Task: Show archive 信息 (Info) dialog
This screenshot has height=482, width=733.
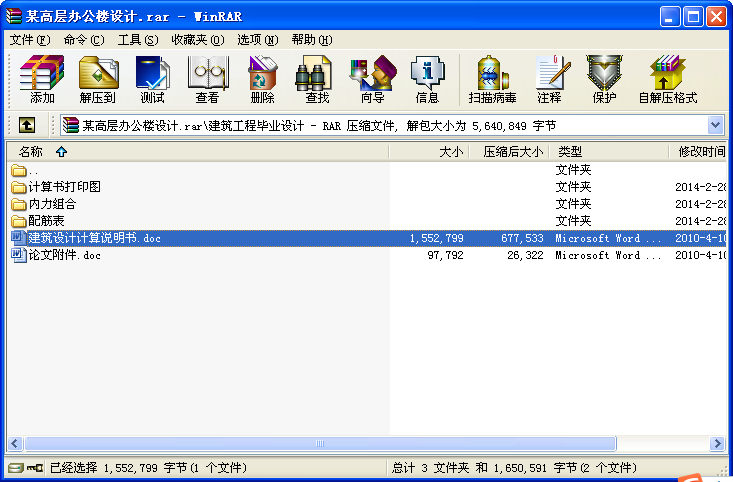Action: pyautogui.click(x=427, y=79)
